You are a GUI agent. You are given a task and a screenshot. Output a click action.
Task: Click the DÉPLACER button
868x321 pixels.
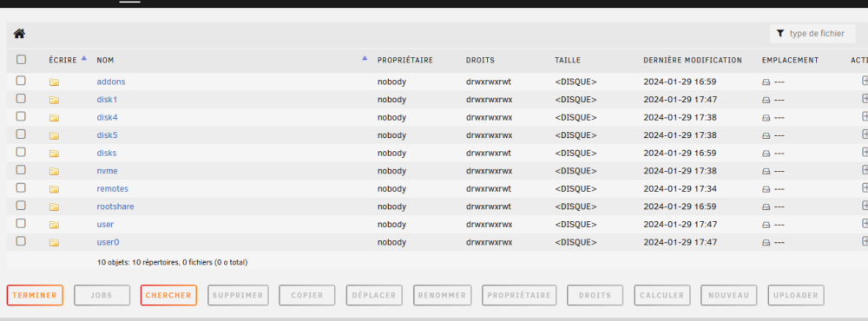pos(374,296)
